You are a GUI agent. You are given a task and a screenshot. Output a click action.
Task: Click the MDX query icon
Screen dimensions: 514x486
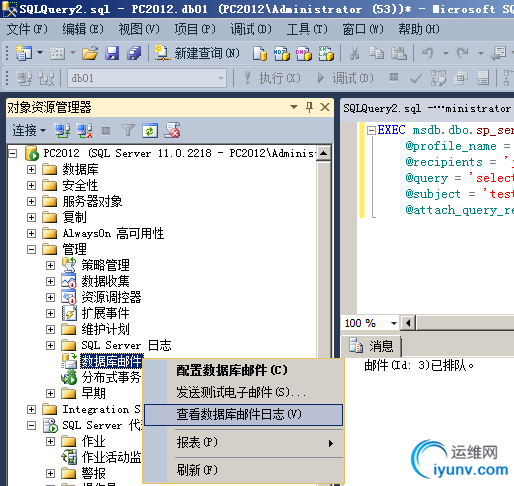282,53
